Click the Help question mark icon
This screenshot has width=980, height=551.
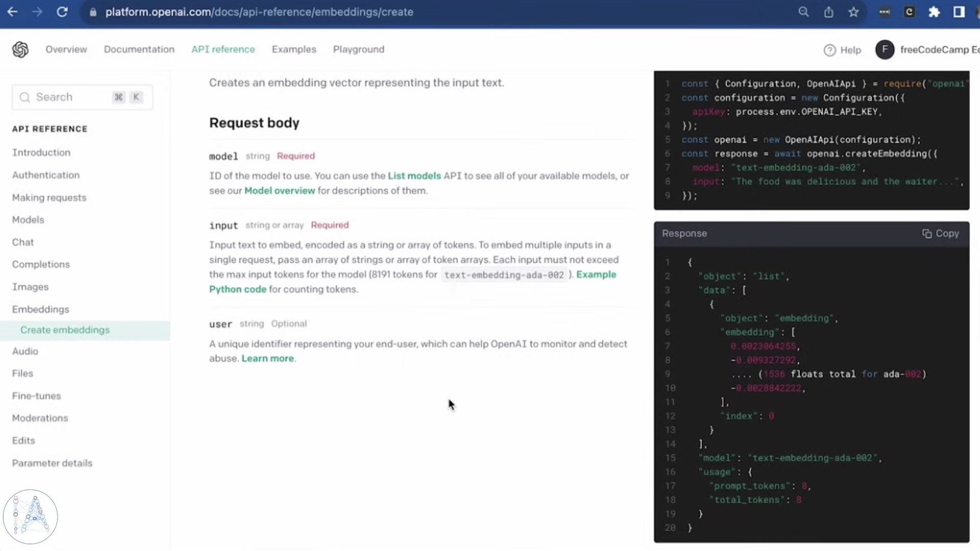[830, 50]
